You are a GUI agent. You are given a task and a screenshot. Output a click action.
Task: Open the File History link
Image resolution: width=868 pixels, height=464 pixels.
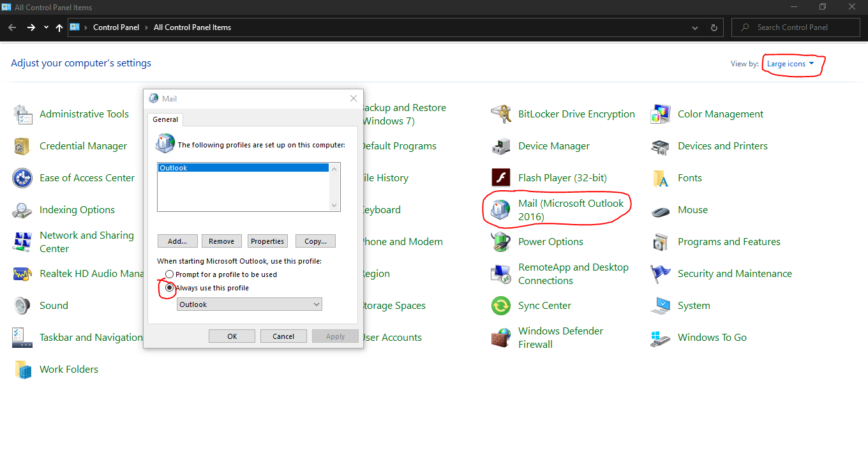point(386,178)
